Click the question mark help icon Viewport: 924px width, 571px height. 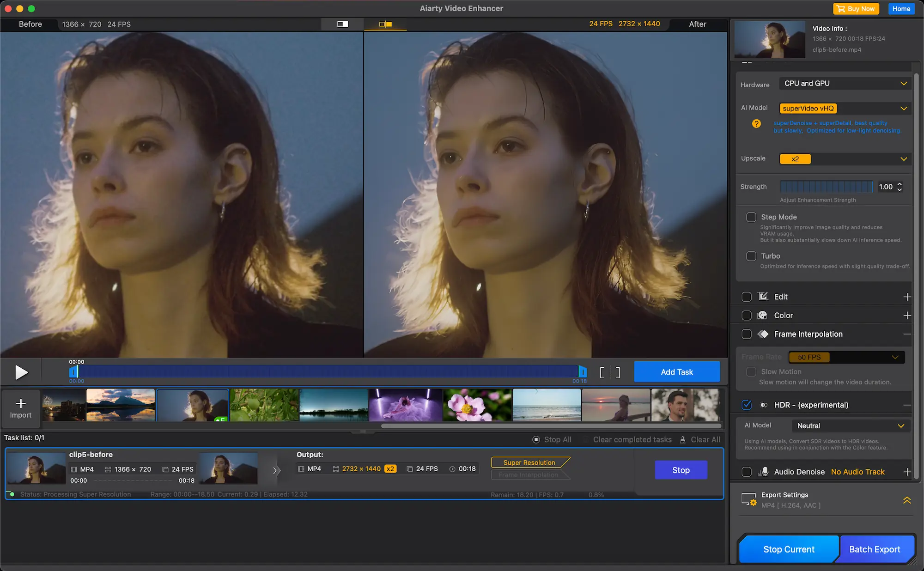pos(756,124)
